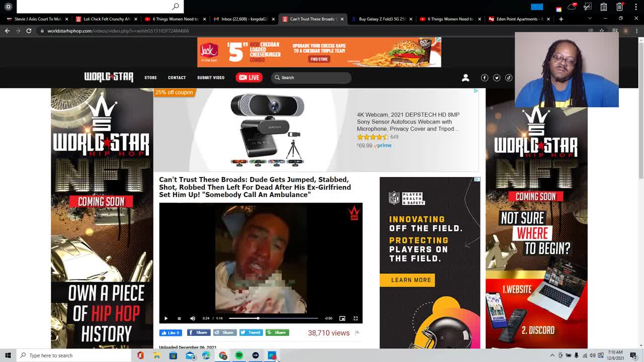
Task: Open the three-dot menu in top toolbar
Action: tap(636, 7)
